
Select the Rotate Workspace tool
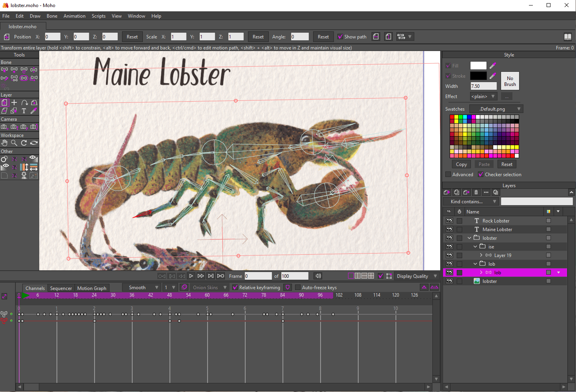click(24, 143)
